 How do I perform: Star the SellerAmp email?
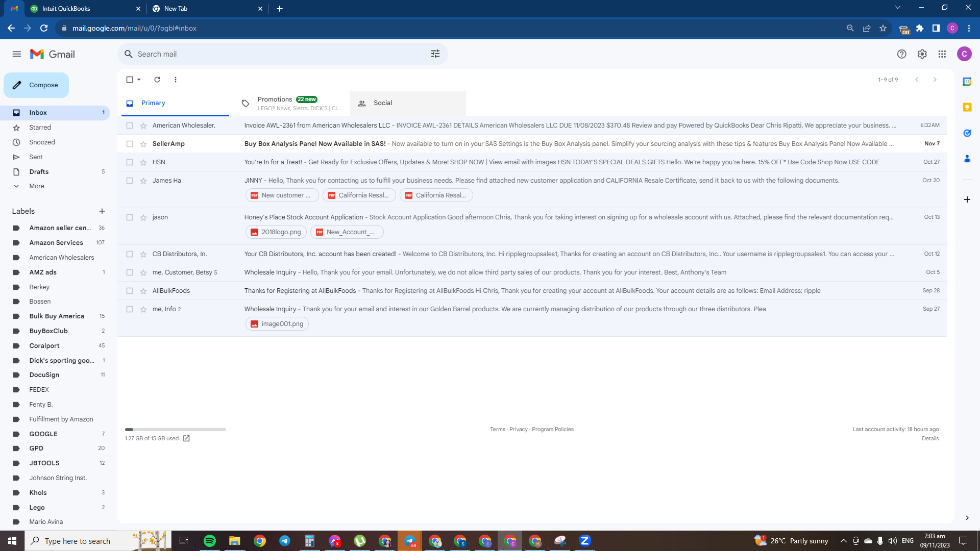pos(143,144)
